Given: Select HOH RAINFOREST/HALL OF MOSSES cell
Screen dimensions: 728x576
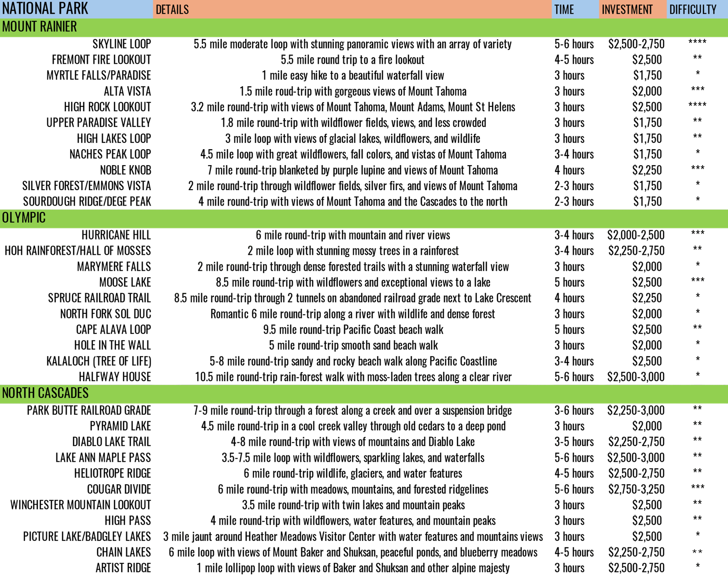Looking at the screenshot, I should (78, 251).
